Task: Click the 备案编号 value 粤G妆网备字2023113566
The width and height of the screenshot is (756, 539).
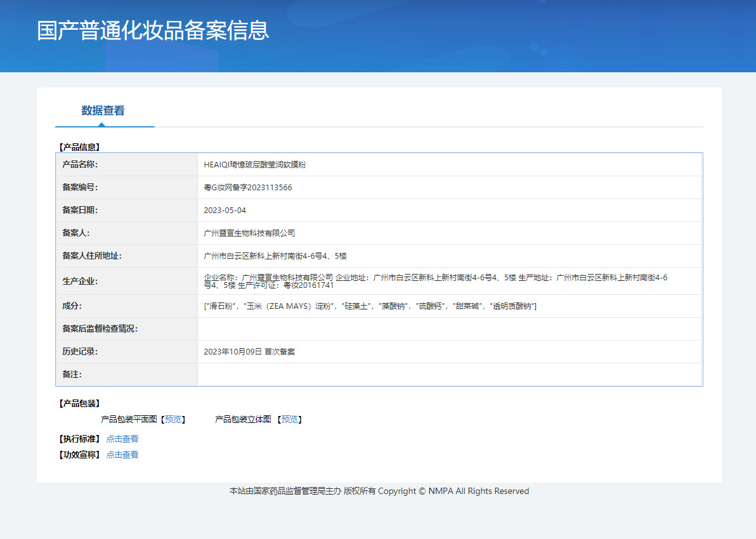Action: [247, 188]
